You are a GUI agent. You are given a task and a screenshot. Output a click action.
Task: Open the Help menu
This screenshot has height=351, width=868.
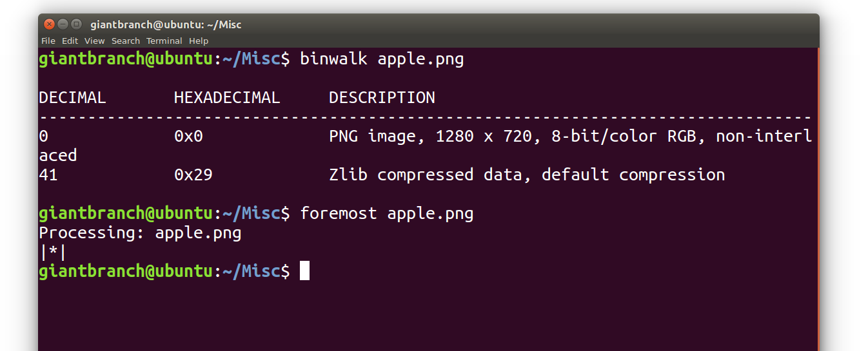(x=199, y=41)
